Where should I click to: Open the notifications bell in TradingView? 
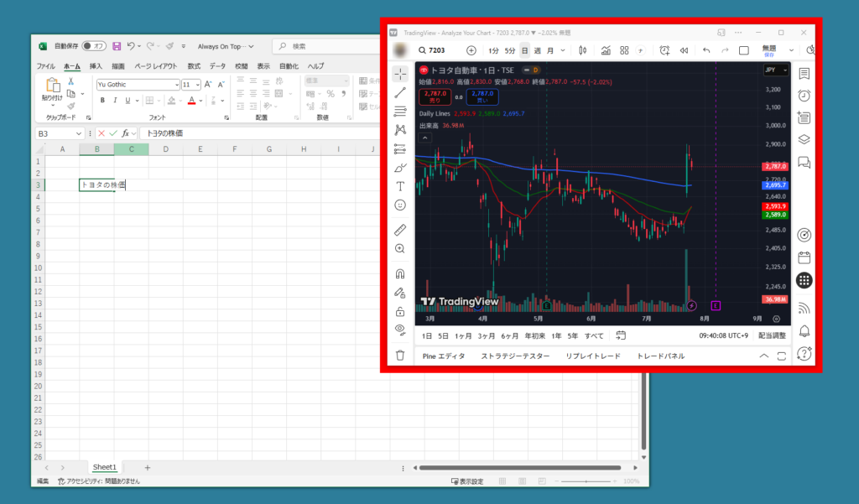[804, 330]
